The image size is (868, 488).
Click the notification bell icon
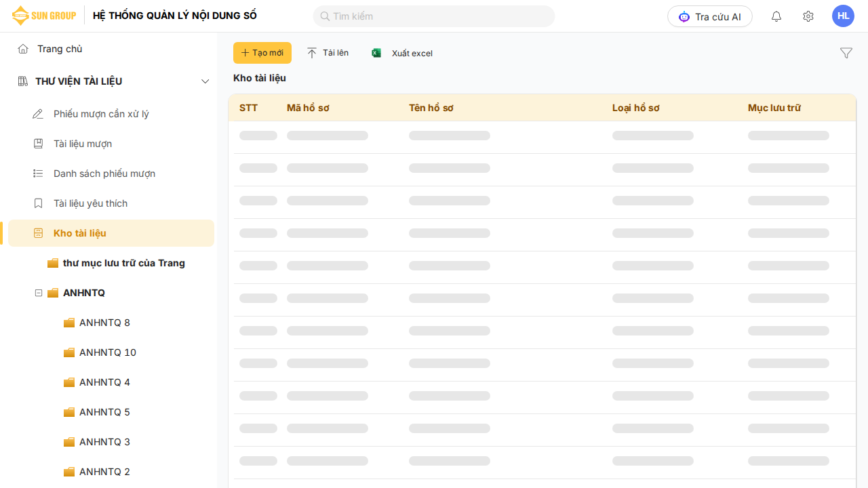point(776,16)
